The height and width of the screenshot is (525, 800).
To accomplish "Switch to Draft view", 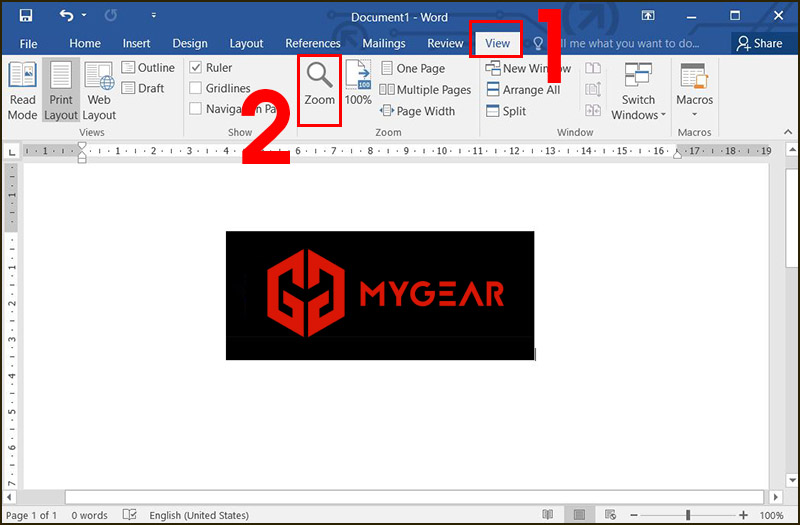I will (143, 88).
